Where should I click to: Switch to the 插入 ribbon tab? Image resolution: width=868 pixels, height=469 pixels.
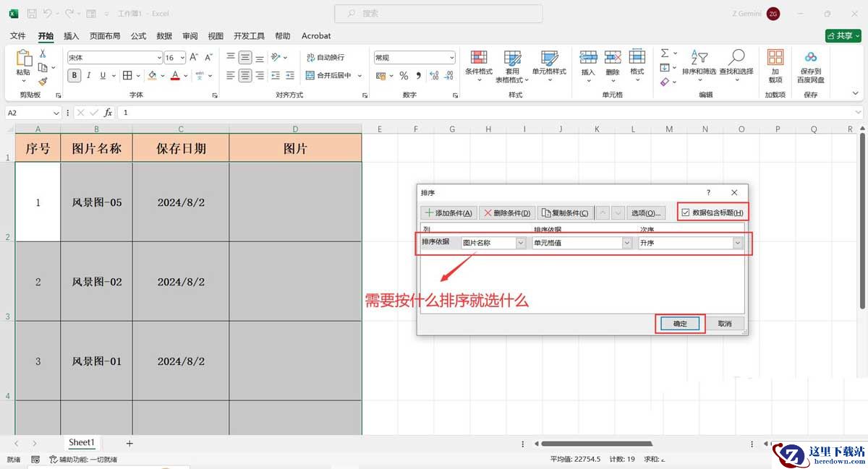72,35
